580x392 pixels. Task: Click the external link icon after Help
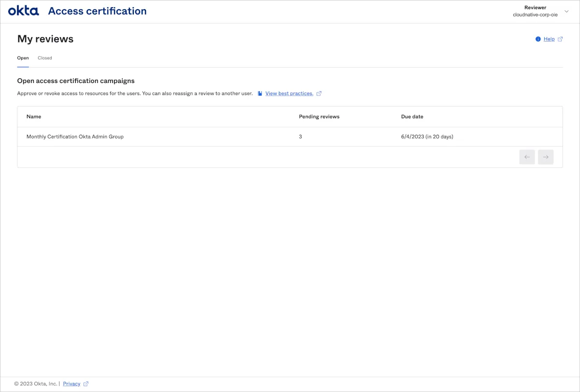(560, 39)
